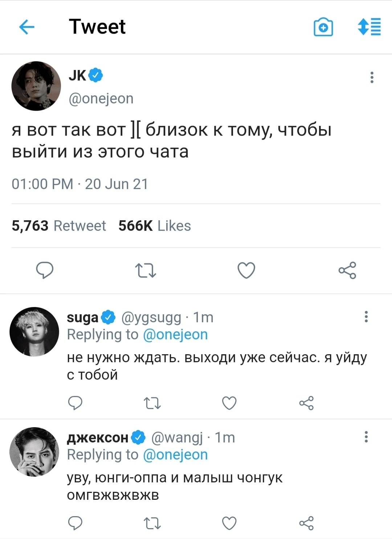Open more options on джексон's reply
This screenshot has height=539, width=392.
[366, 437]
